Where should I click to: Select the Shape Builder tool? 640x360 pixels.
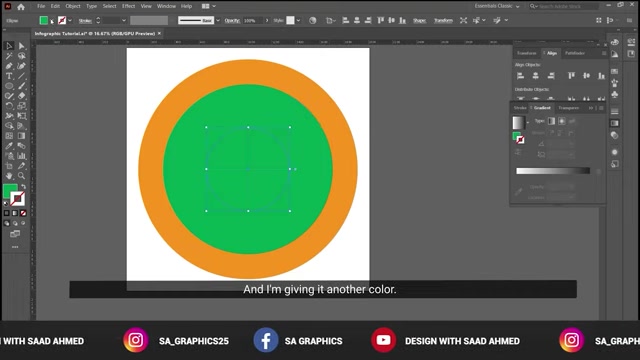point(9,126)
